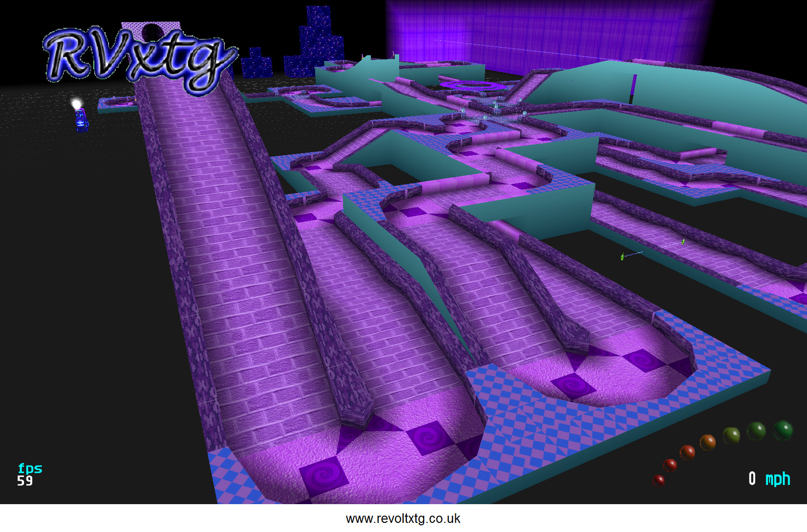Click the 0 speed readout
This screenshot has width=807, height=532.
pyautogui.click(x=752, y=478)
